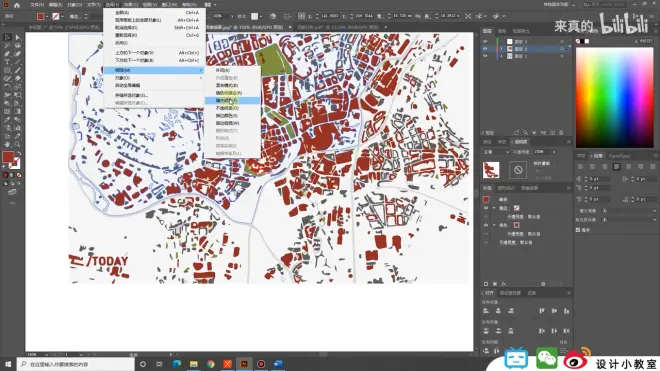This screenshot has width=660, height=371.
Task: Choose the Line Segment tool
Action: [17, 62]
